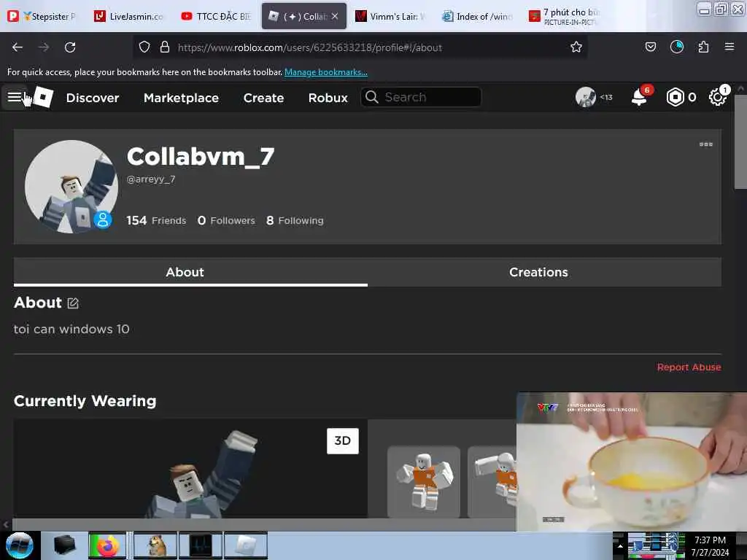Bookmark this page with the star icon
The height and width of the screenshot is (560, 747).
(576, 47)
